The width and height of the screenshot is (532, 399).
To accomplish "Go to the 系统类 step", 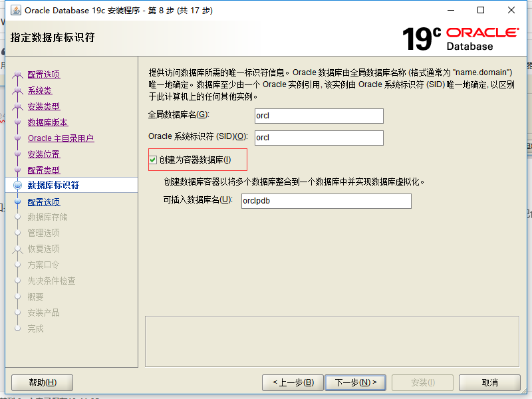I will (40, 90).
